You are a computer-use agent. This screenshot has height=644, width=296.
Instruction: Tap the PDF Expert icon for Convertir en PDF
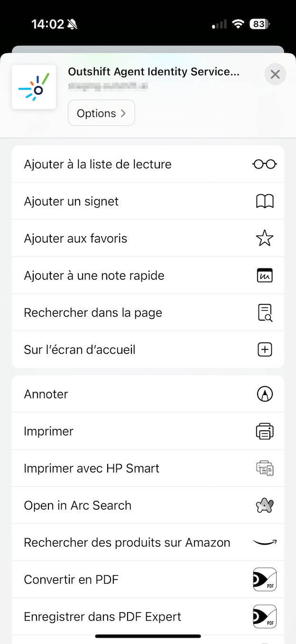pyautogui.click(x=264, y=579)
